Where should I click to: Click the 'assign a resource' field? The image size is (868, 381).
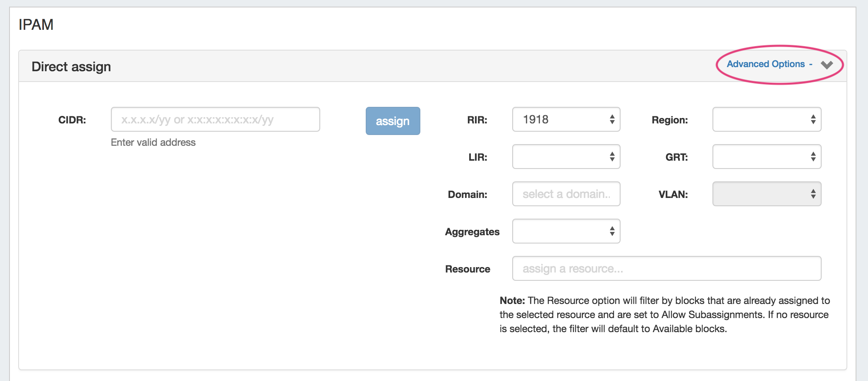point(666,269)
